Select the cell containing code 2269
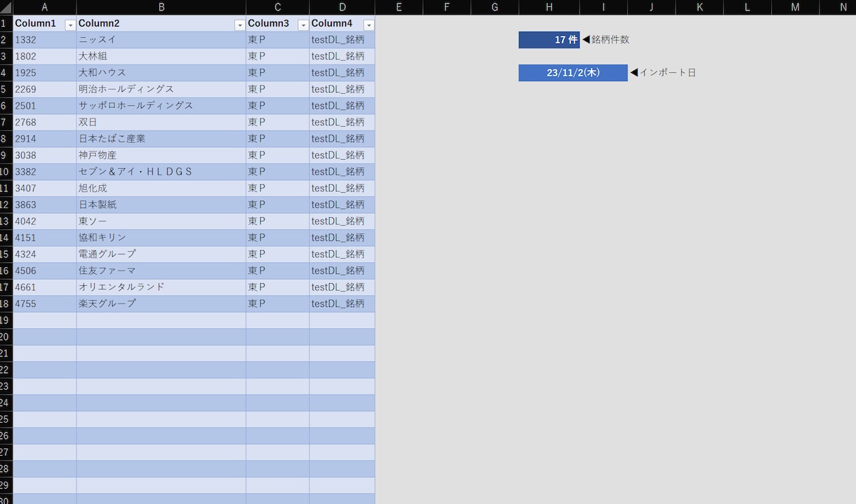856x504 pixels. [45, 89]
